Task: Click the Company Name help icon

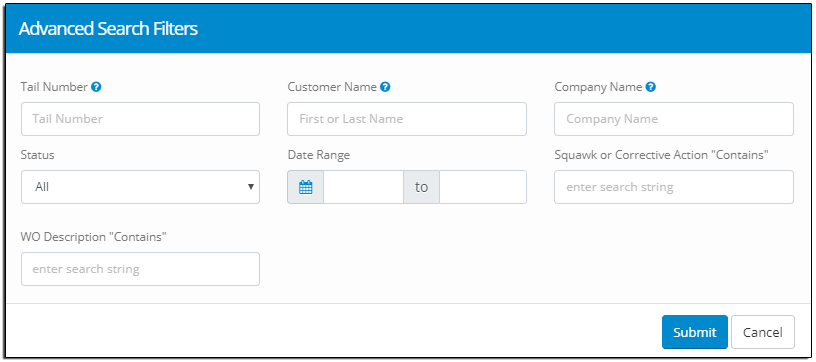Action: (x=651, y=87)
